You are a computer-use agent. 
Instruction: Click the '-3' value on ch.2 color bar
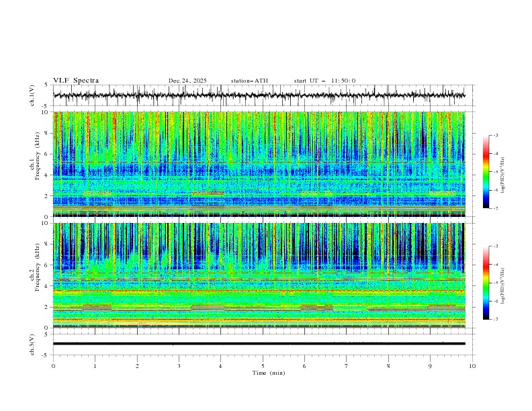coord(495,246)
